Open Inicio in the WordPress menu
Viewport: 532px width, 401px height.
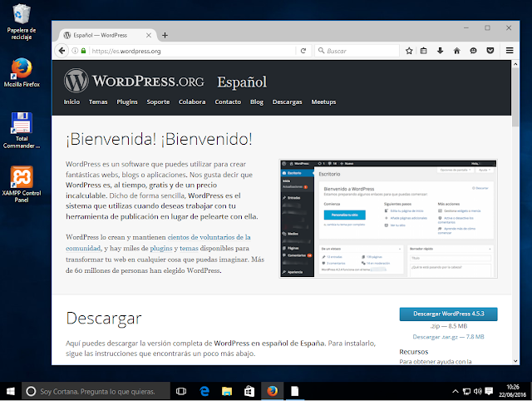pyautogui.click(x=71, y=101)
